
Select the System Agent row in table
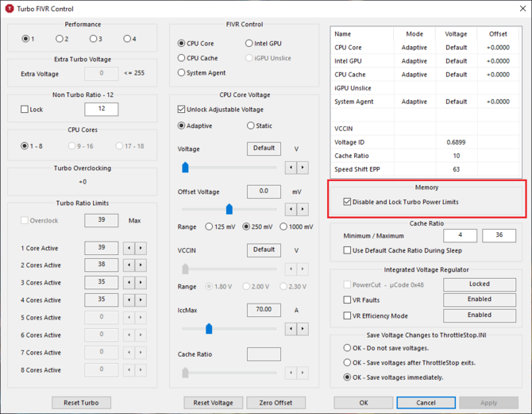point(426,102)
